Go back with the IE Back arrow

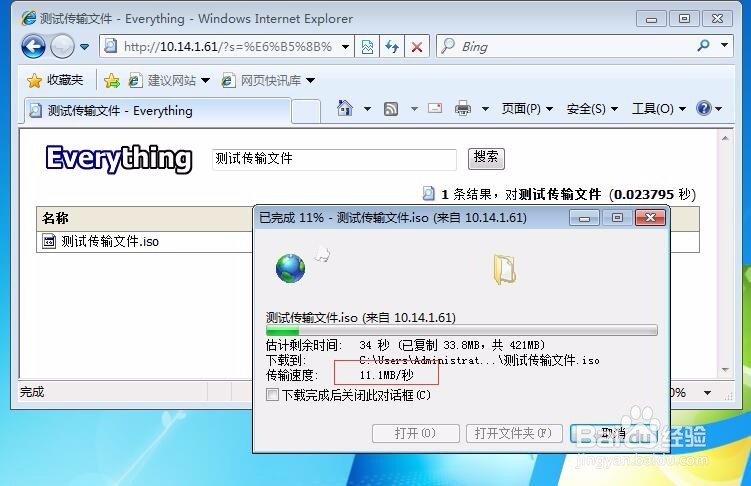coord(33,47)
